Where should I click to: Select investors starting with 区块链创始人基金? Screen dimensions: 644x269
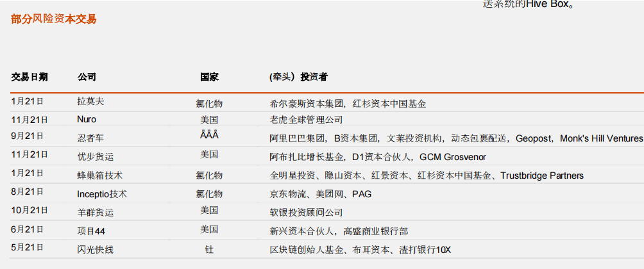[x=360, y=250]
